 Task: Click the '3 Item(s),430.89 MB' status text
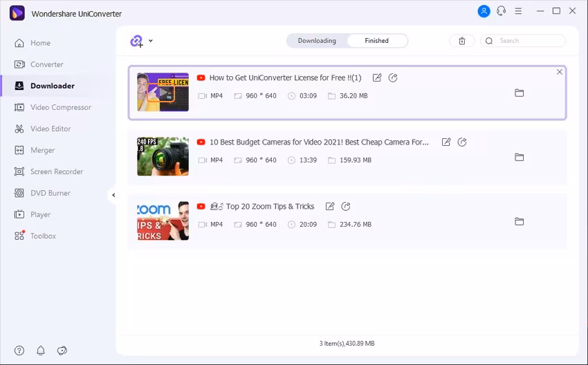(347, 344)
